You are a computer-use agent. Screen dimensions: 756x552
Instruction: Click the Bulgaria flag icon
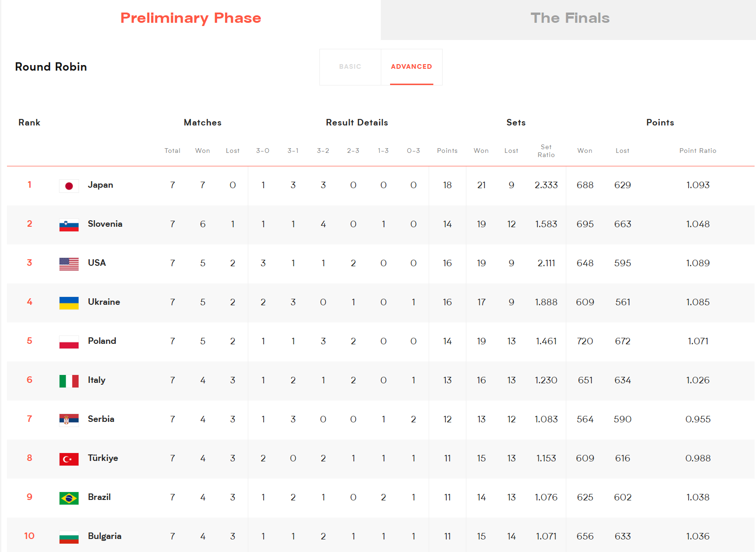pyautogui.click(x=69, y=537)
